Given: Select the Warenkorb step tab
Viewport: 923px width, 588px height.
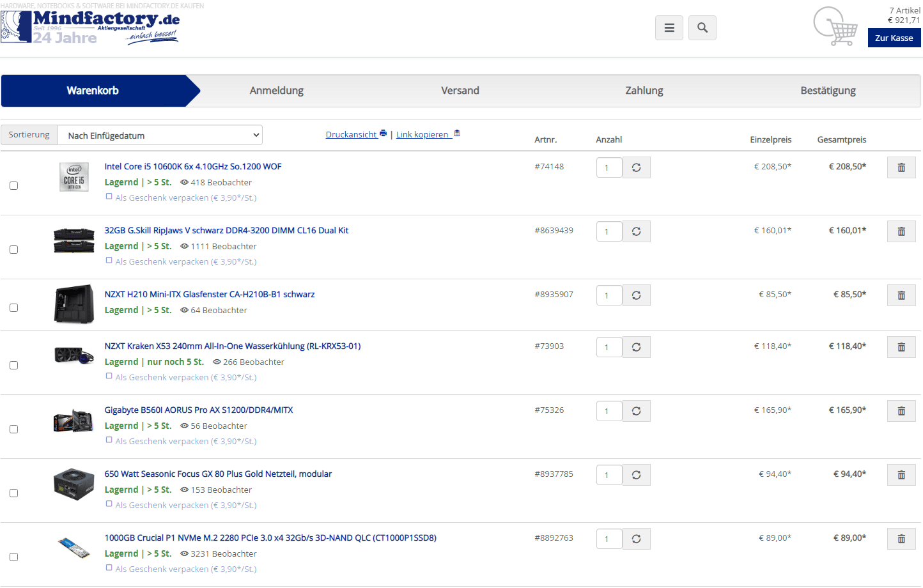Looking at the screenshot, I should point(93,91).
